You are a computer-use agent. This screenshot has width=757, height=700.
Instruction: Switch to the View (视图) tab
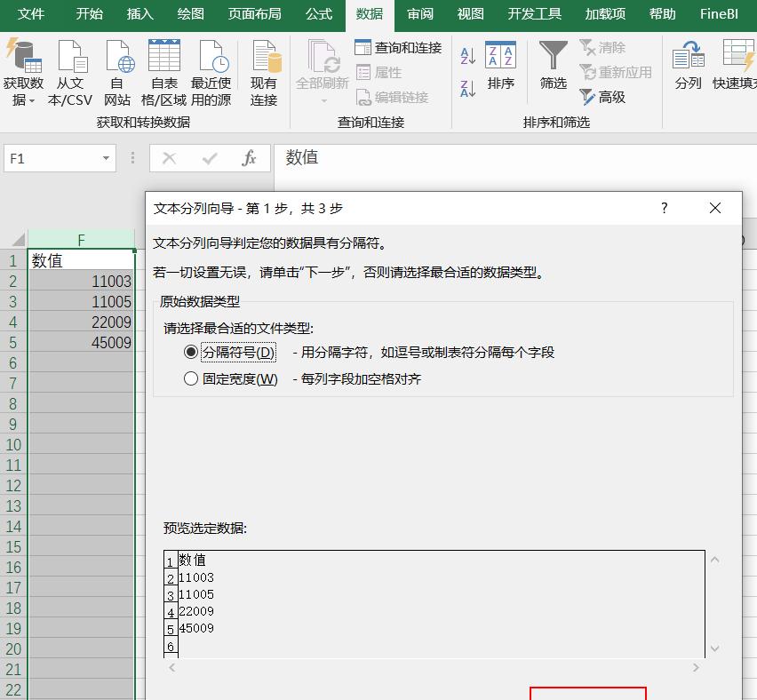tap(471, 14)
